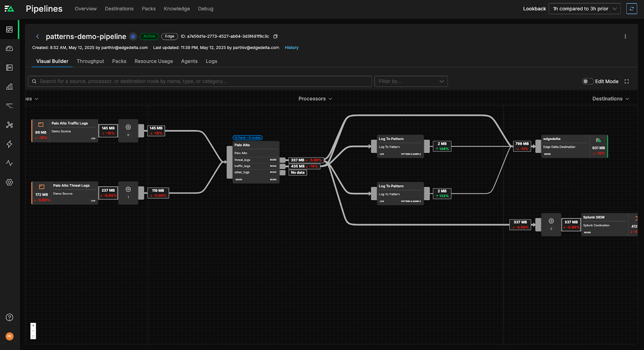Go back using the left arrow icon
This screenshot has width=644, height=350.
pos(37,37)
